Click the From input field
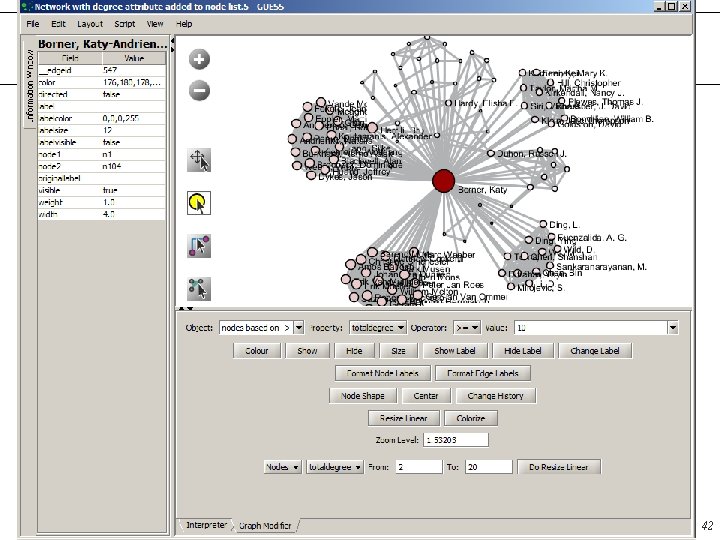 419,467
